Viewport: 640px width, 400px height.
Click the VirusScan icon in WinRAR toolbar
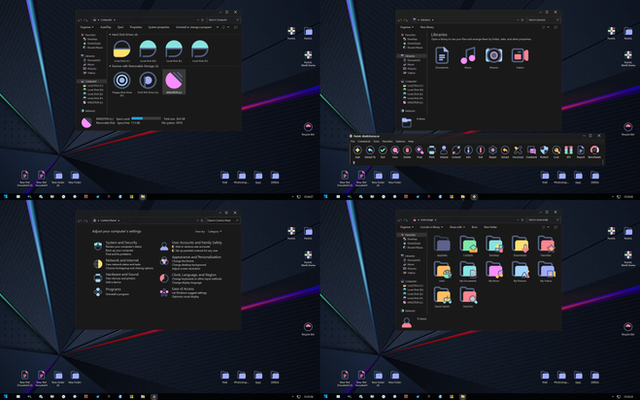(518, 150)
